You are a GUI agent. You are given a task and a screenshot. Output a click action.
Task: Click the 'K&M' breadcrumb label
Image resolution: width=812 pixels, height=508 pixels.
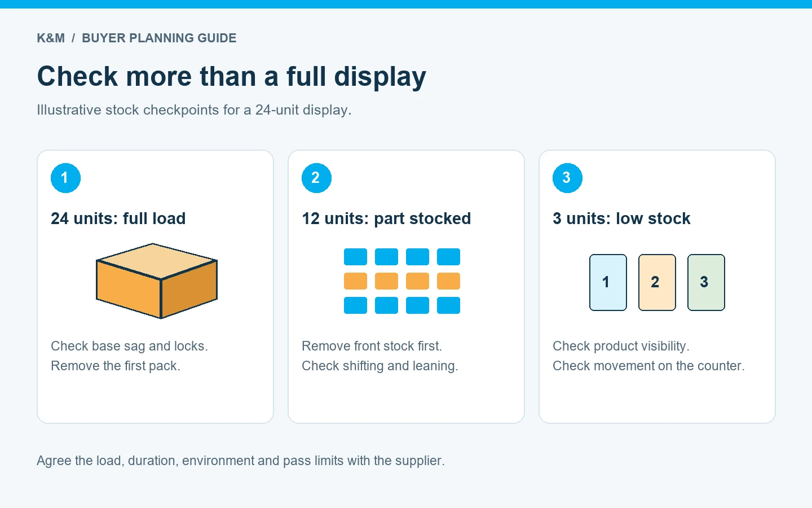tap(51, 38)
